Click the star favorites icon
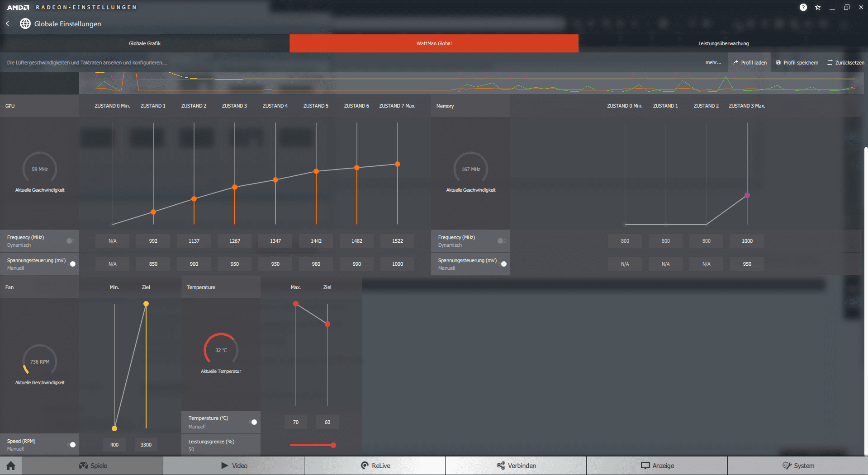Image resolution: width=868 pixels, height=475 pixels. tap(818, 7)
